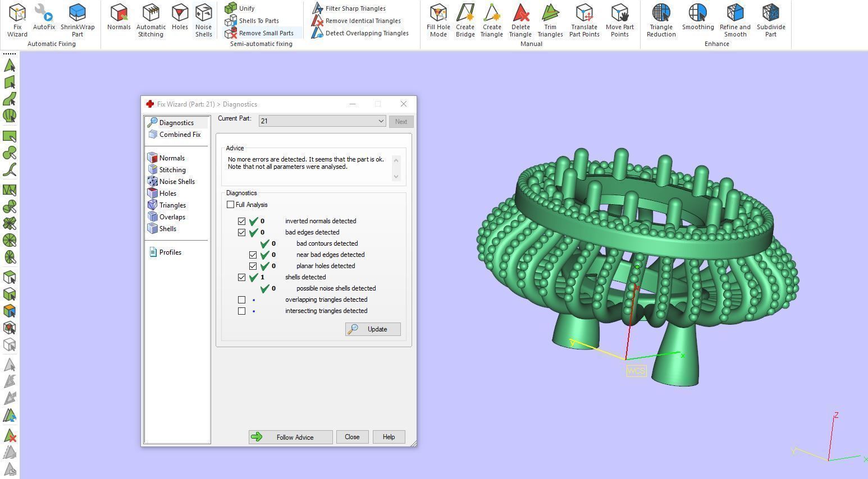
Task: Select the Delete Triangle tool
Action: (x=520, y=20)
